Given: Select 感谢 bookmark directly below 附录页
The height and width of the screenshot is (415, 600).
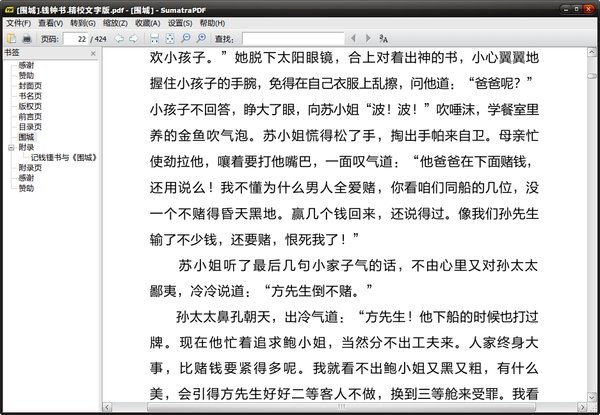Looking at the screenshot, I should [x=26, y=178].
